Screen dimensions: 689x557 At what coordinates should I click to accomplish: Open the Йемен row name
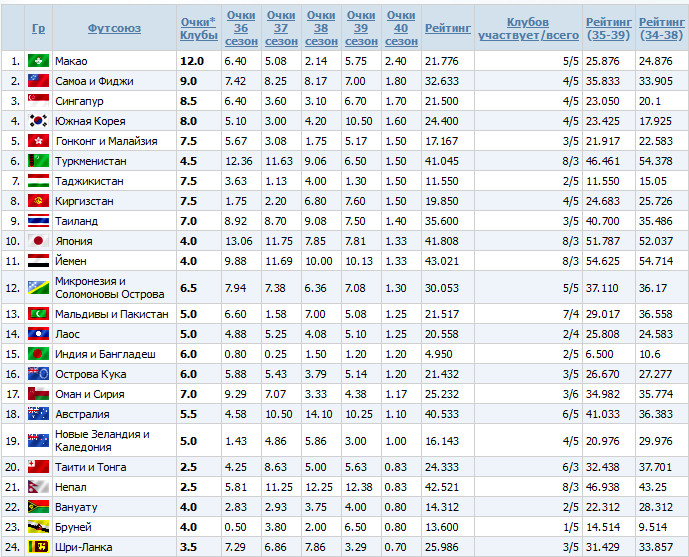pos(72,261)
